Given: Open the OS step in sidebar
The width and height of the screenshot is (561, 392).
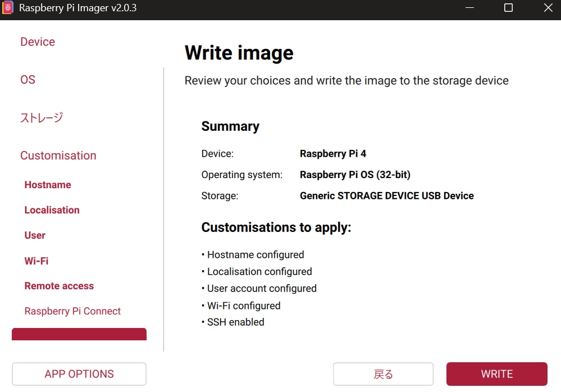Looking at the screenshot, I should click(28, 80).
